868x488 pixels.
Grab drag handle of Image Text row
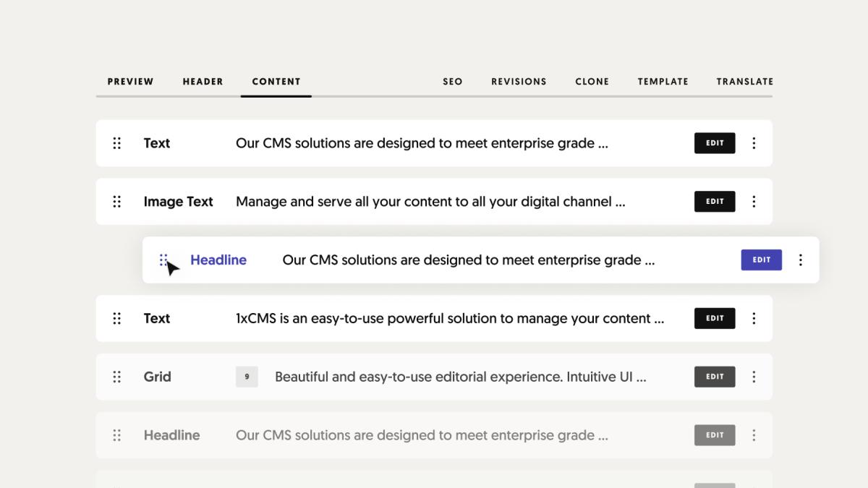coord(117,202)
